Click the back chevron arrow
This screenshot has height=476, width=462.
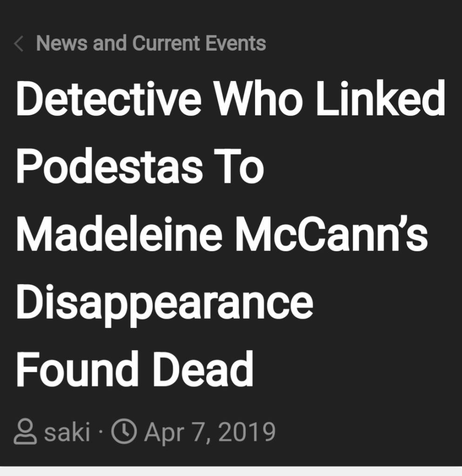coord(19,45)
